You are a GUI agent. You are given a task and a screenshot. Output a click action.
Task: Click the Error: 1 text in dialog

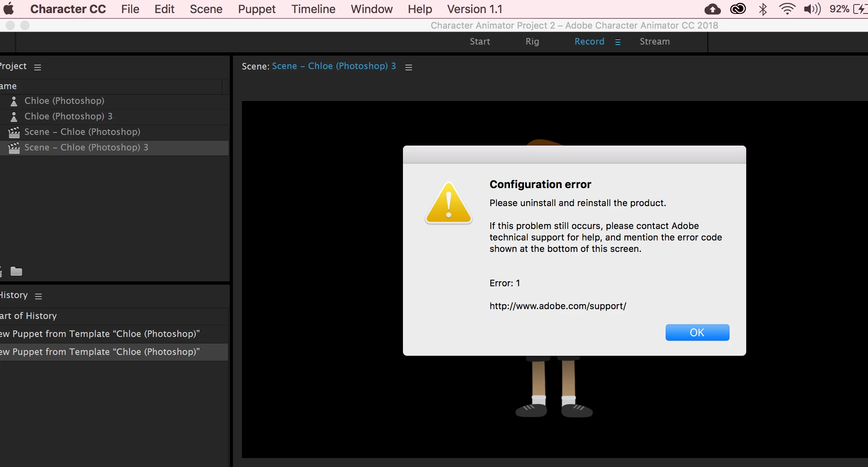click(x=505, y=283)
